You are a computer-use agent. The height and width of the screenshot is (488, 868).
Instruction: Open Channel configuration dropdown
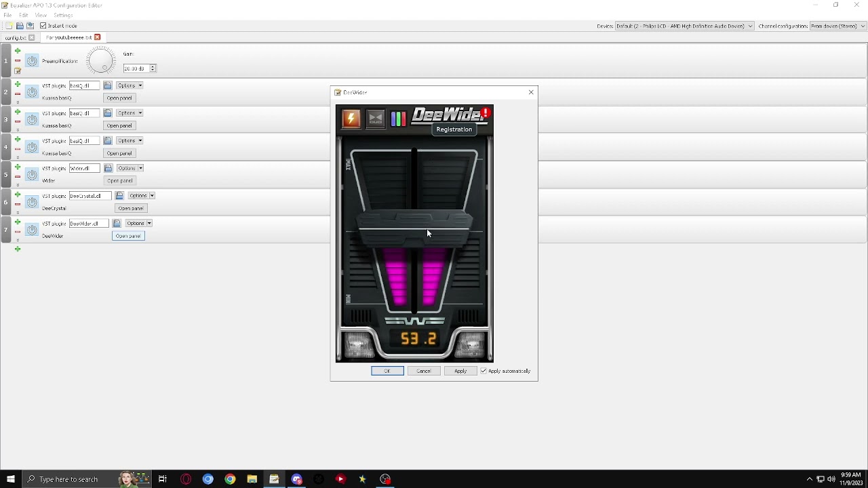pyautogui.click(x=838, y=26)
